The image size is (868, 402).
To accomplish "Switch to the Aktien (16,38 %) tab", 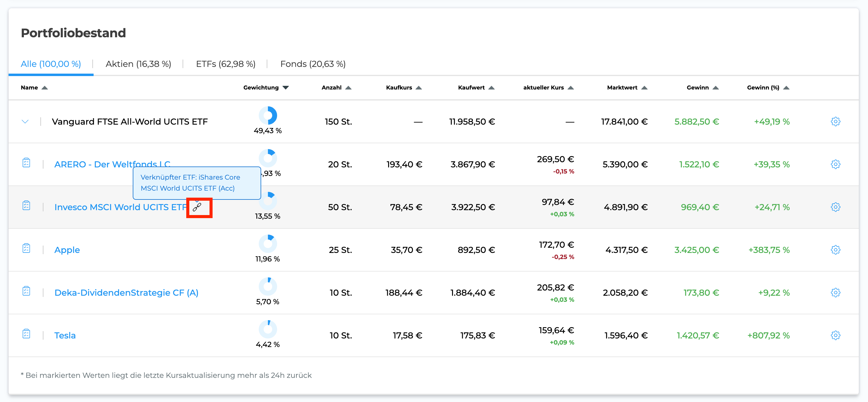I will tap(139, 64).
